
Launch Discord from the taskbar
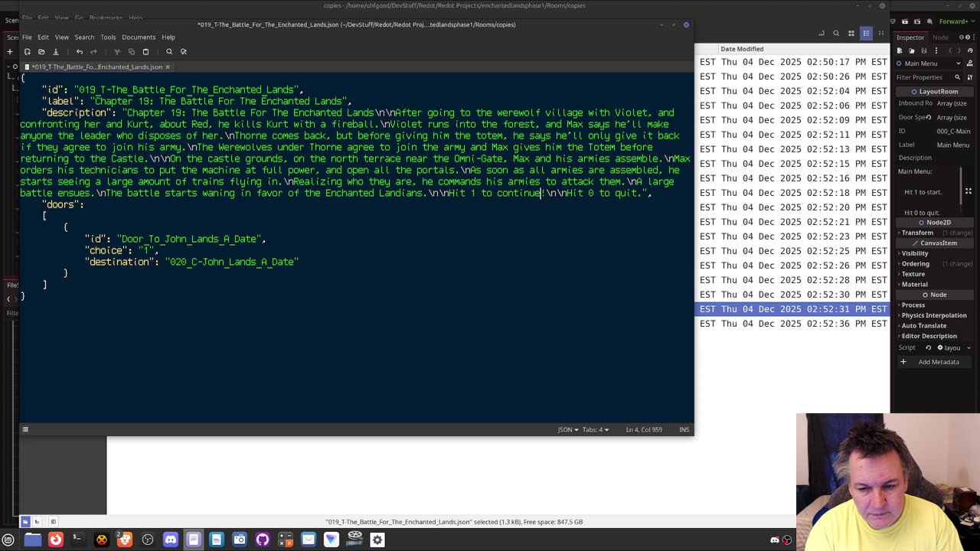[x=171, y=540]
